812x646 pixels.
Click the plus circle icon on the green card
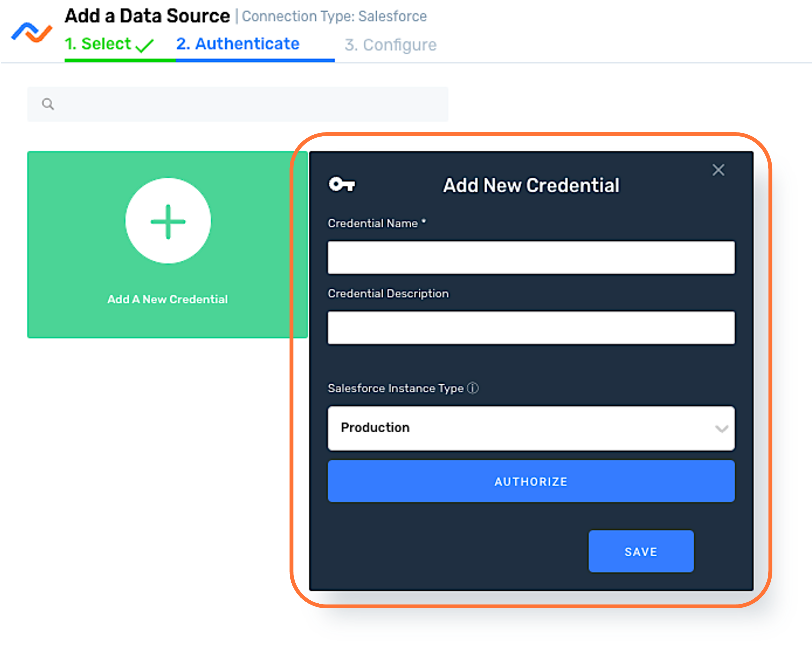pyautogui.click(x=168, y=221)
